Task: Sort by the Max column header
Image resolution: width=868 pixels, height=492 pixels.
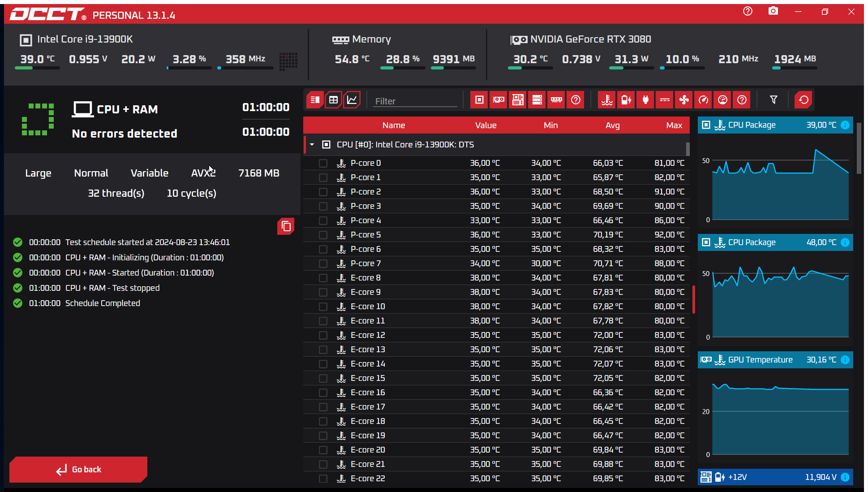Action: 674,125
